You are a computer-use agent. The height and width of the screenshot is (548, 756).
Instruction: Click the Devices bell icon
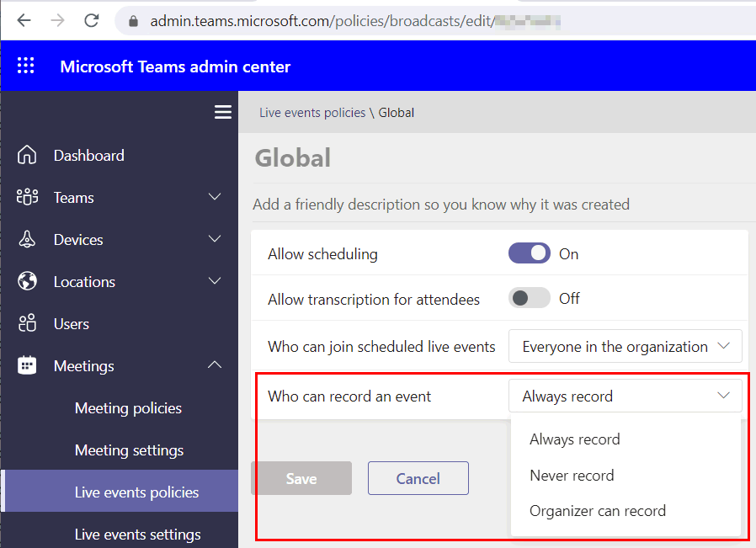(27, 239)
